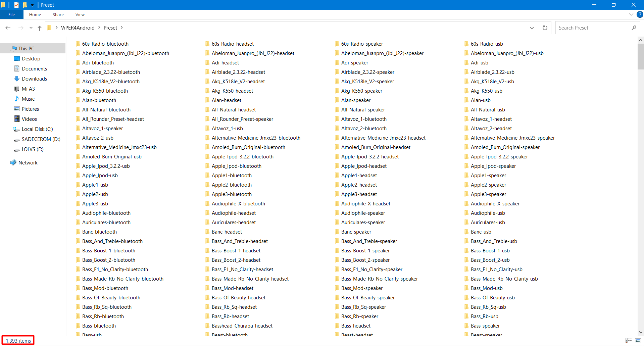Click the scrollbar up arrow
This screenshot has width=644, height=346.
[641, 40]
